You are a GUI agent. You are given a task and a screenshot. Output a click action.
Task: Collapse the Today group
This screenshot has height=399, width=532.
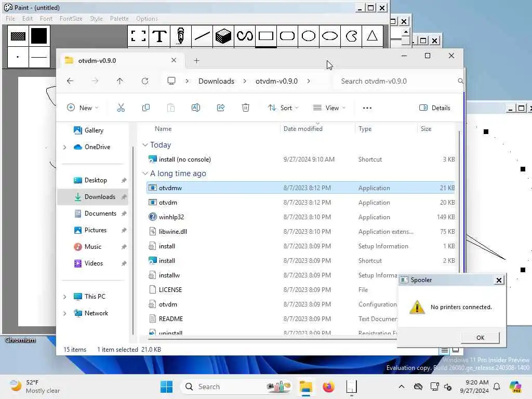145,145
